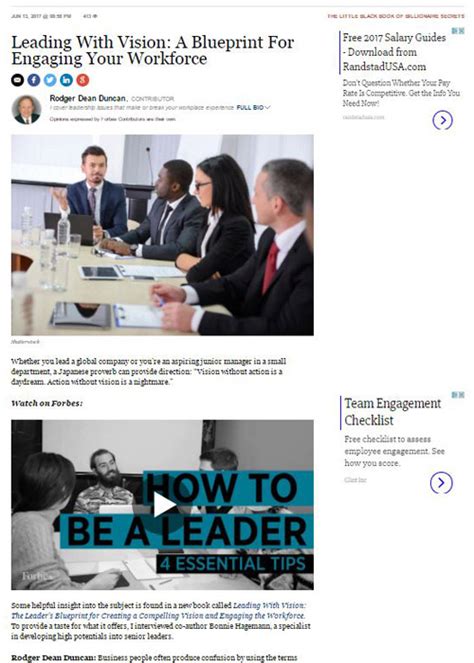Open Team Engagement Checklist ad headline

coord(392,411)
